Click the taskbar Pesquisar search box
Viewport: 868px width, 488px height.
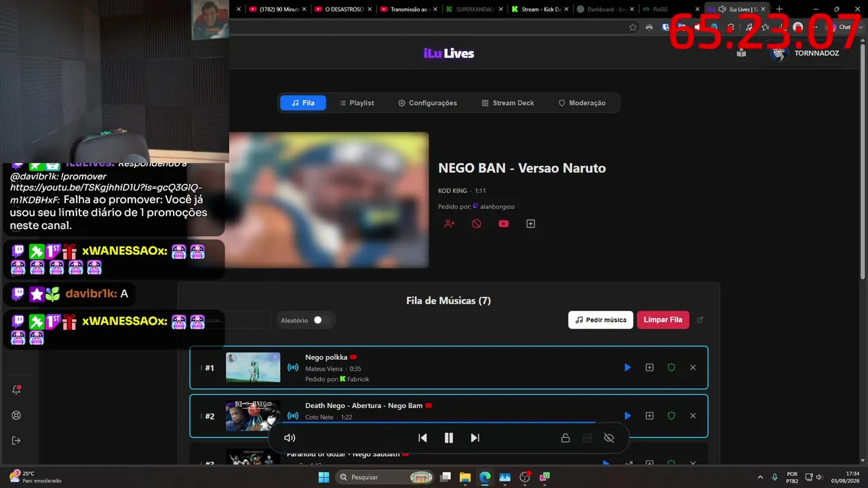tap(384, 477)
